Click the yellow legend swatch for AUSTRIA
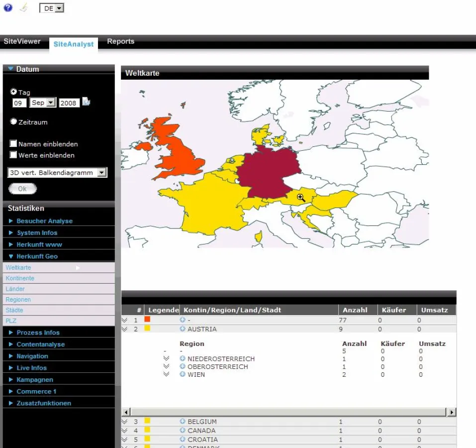476x448 pixels. point(148,329)
